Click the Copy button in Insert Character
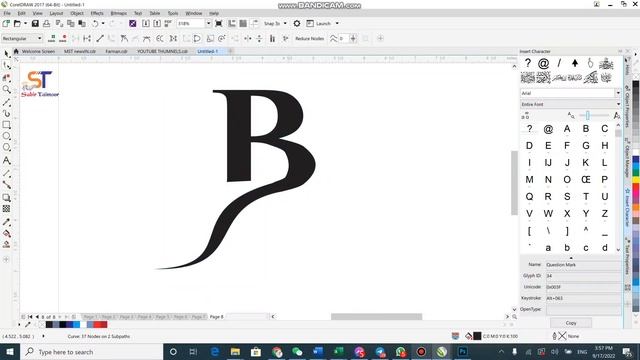Viewport: 640px width, 360px height. pos(571,323)
